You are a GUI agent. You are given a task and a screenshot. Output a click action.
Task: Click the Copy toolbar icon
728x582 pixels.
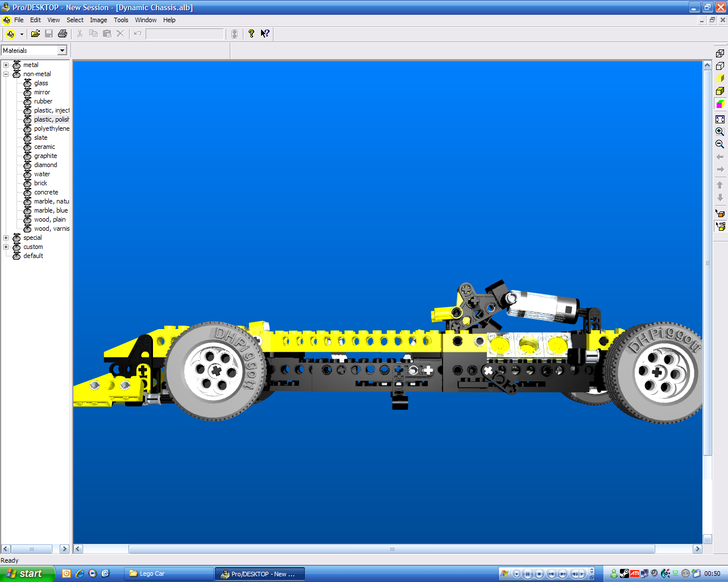click(x=93, y=34)
